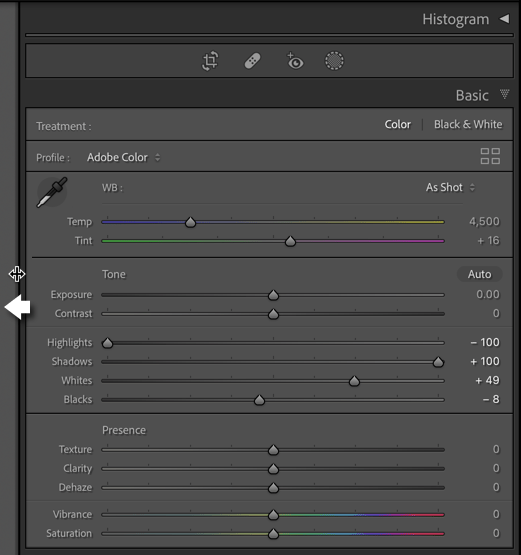
Task: Select the Crop Overlay tool
Action: pyautogui.click(x=210, y=61)
